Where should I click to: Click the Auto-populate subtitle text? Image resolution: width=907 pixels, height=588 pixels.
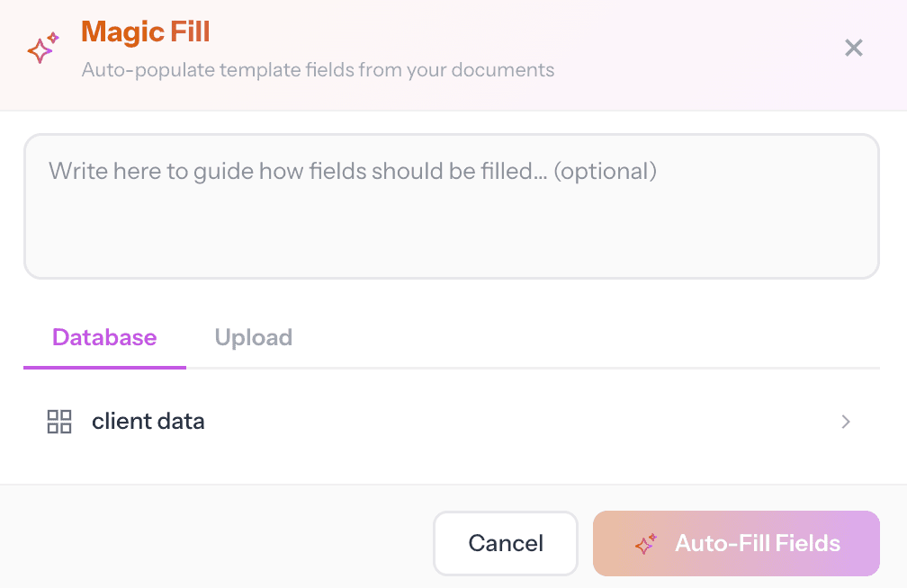[318, 70]
